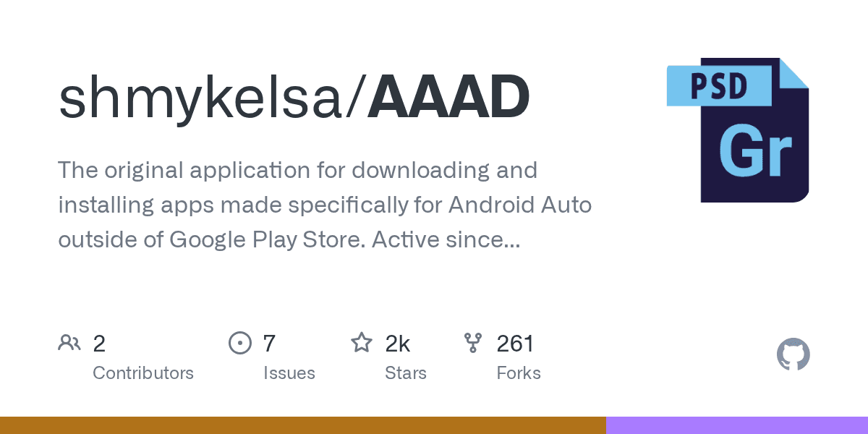
Task: Open the "Forks" label
Action: coord(519,373)
